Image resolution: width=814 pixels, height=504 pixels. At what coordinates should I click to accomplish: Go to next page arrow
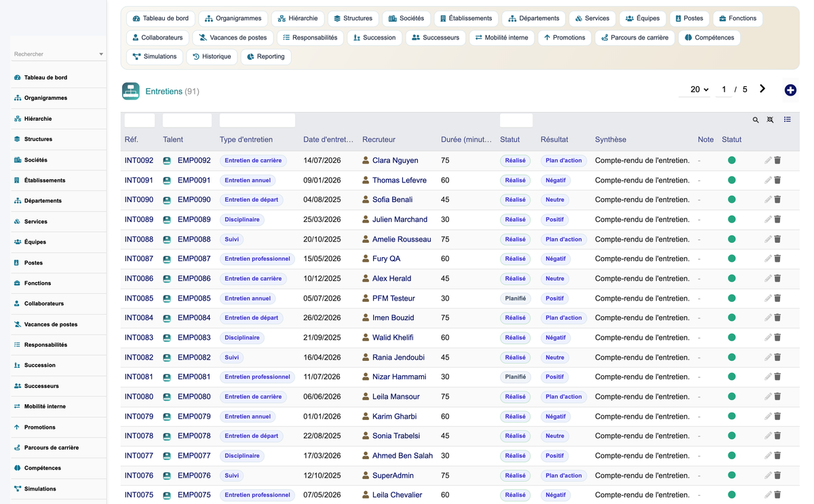coord(762,89)
